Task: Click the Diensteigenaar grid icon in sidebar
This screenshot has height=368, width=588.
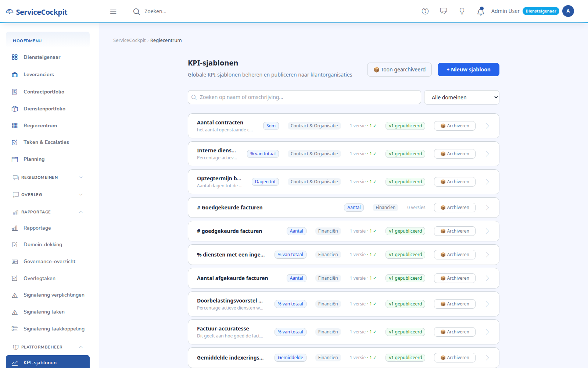Action: (15, 57)
